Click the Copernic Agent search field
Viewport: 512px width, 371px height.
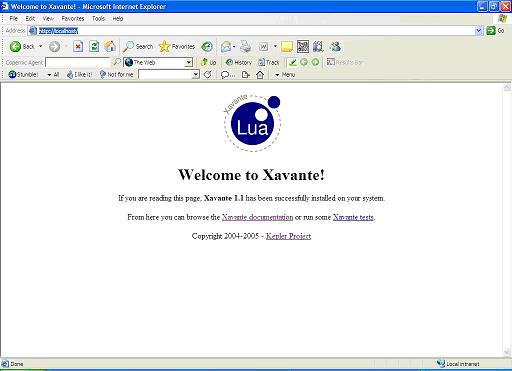point(77,62)
